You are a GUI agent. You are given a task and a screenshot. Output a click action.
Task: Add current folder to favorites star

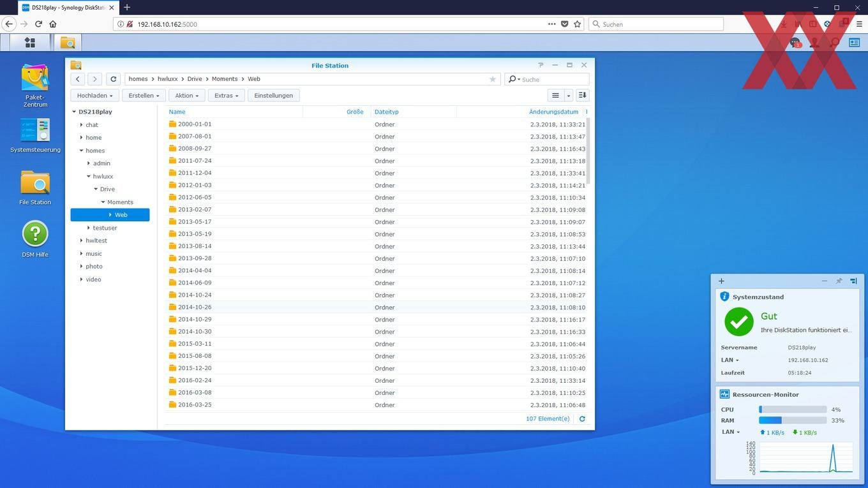tap(492, 79)
